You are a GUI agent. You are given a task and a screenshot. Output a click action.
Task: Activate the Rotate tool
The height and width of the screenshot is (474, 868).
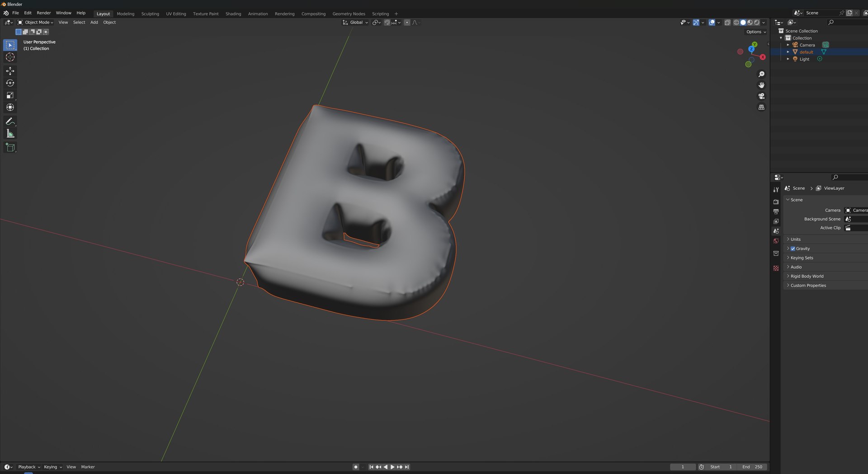tap(10, 83)
